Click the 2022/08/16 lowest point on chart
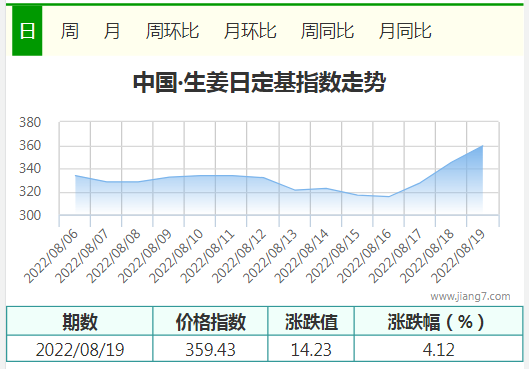 (389, 197)
